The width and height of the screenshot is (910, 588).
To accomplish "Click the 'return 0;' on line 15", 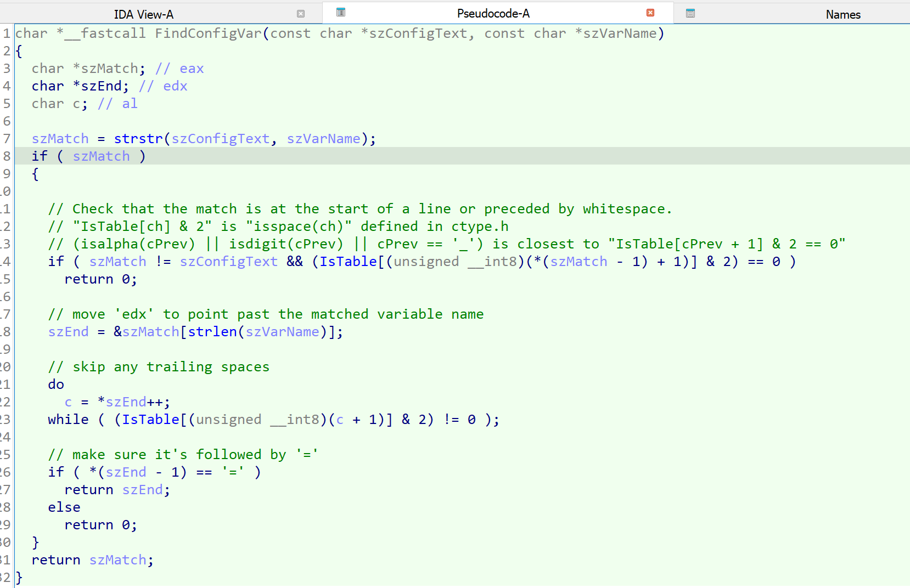I will point(101,279).
